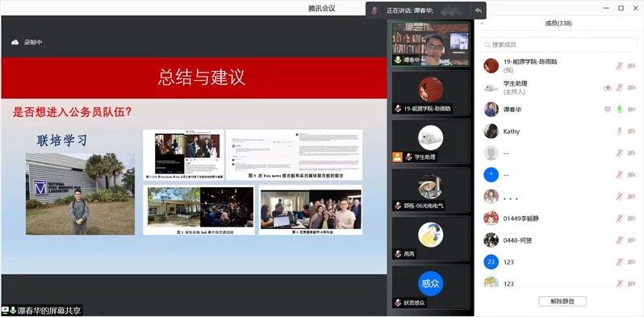The height and width of the screenshot is (317, 644).
Task: Click 19-能源学院-陈雨晗 muted microphone in list
Action: pyautogui.click(x=619, y=65)
